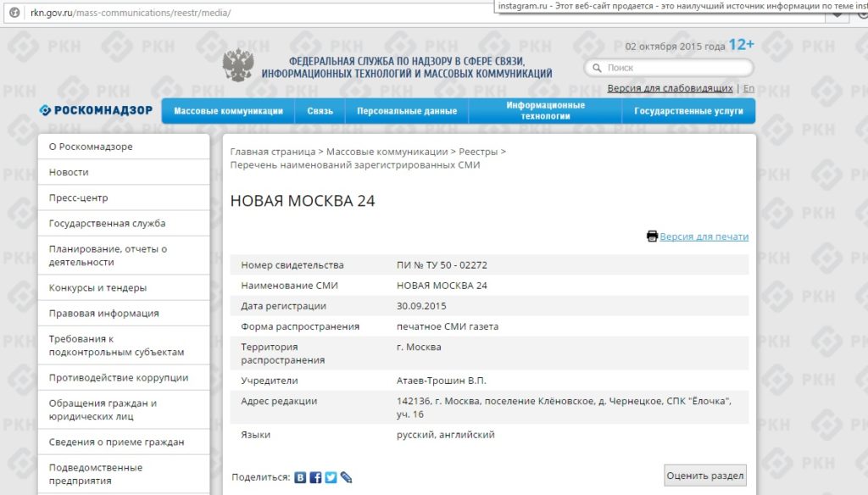The height and width of the screenshot is (495, 868).
Task: Open Конкурсы и тендеры sidebar item
Action: click(x=124, y=287)
